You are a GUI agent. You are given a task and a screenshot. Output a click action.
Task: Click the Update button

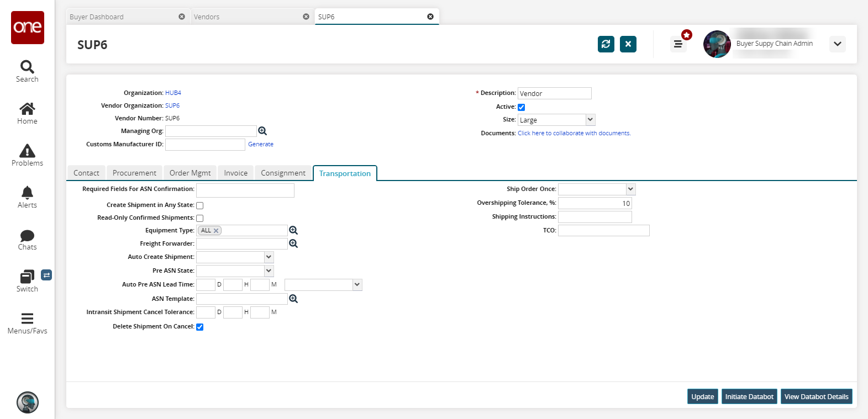702,396
